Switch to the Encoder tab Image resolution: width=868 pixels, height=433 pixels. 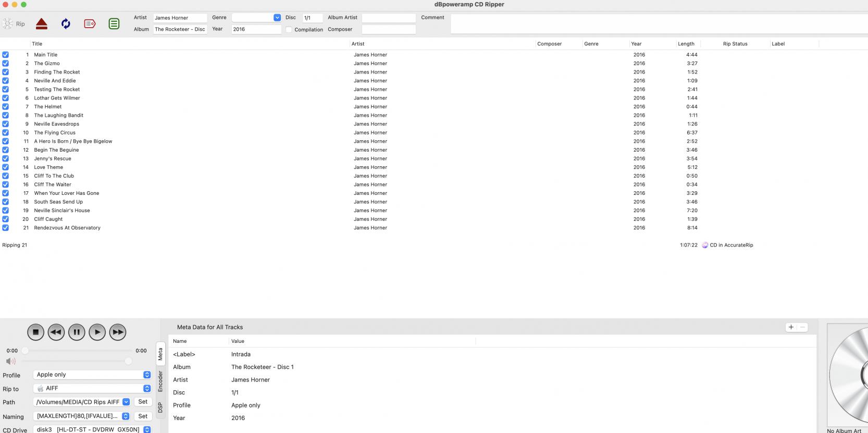pyautogui.click(x=160, y=381)
